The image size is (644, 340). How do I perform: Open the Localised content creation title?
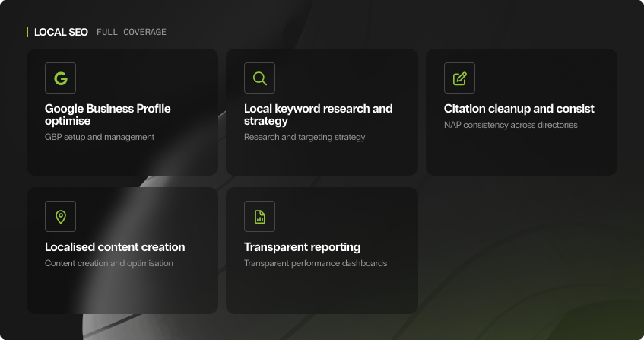[115, 247]
